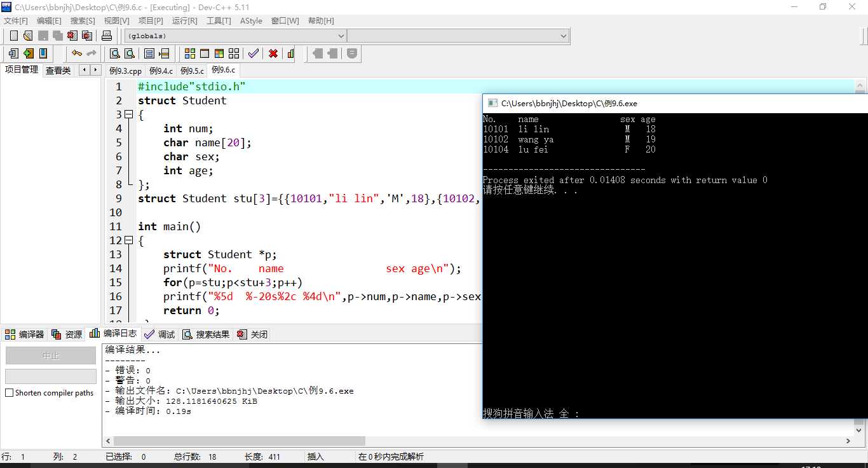Collapse the struct fold marker at line 3
The width and height of the screenshot is (868, 468).
point(129,114)
